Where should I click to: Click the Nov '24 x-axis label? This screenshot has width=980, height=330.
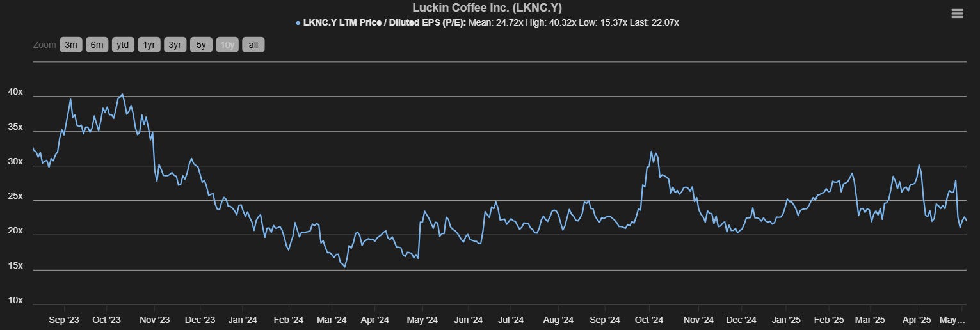(698, 320)
